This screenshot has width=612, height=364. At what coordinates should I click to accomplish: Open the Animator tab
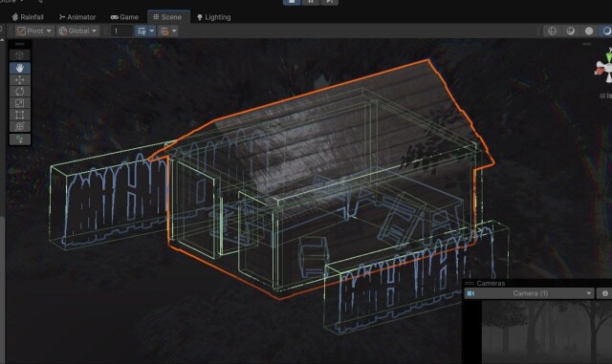77,17
